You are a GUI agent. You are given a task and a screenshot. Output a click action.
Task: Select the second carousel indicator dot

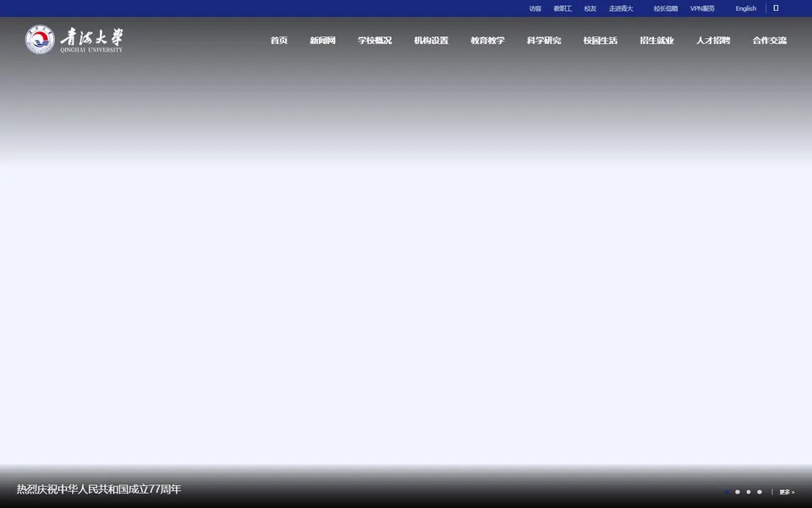coord(738,492)
